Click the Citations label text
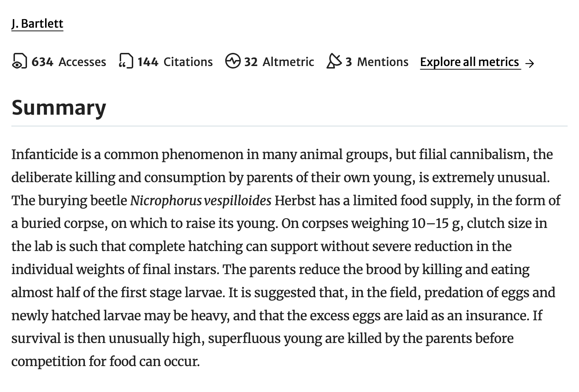Image resolution: width=579 pixels, height=392 pixels. (x=188, y=62)
